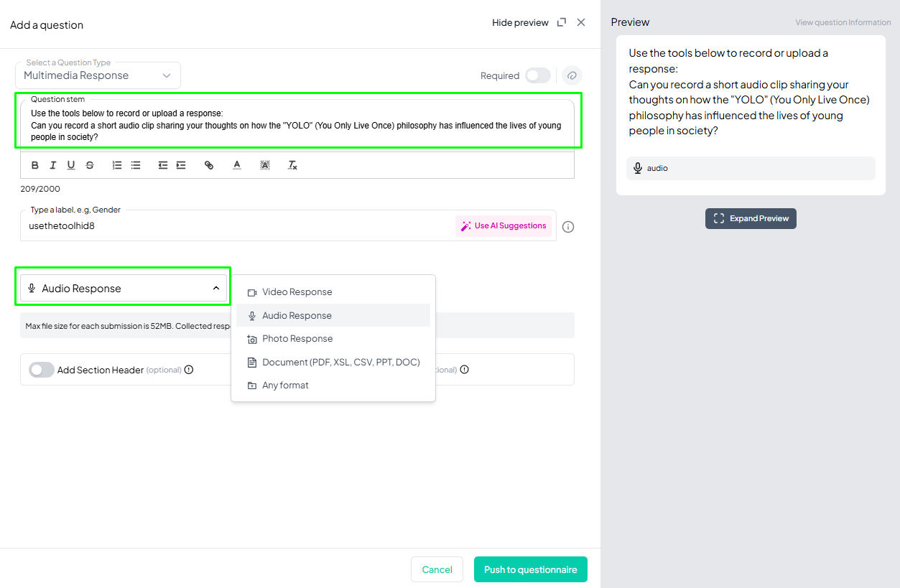The width and height of the screenshot is (900, 588).
Task: Open the text highlight color picker
Action: (x=265, y=165)
